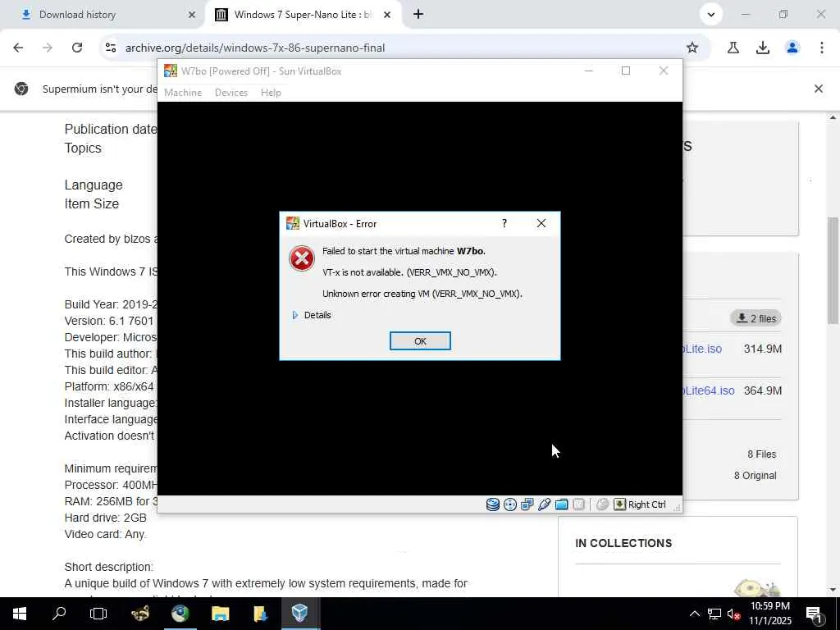Open the Devices menu in VirtualBox
The height and width of the screenshot is (630, 840).
(231, 93)
